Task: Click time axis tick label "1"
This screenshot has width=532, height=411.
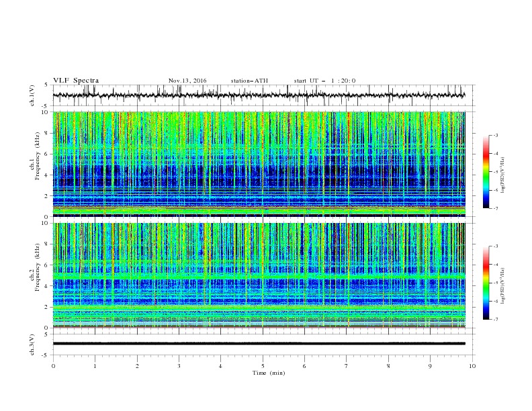Action: (95, 366)
